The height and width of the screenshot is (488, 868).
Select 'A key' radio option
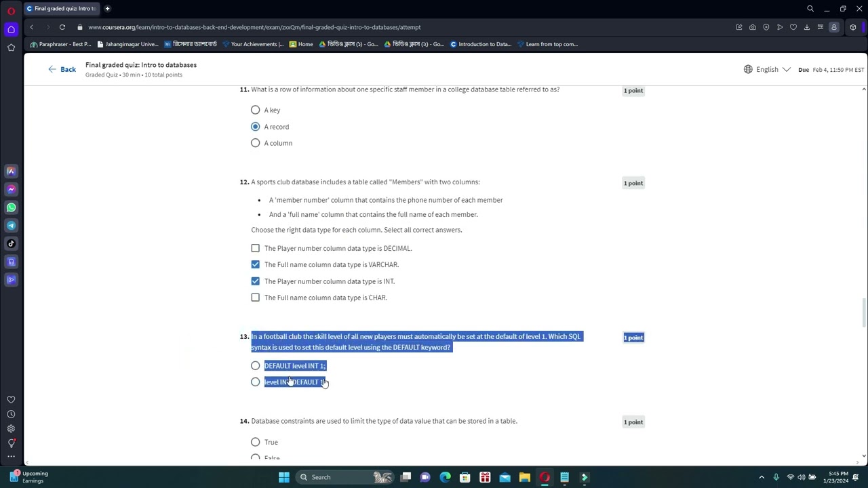point(255,110)
